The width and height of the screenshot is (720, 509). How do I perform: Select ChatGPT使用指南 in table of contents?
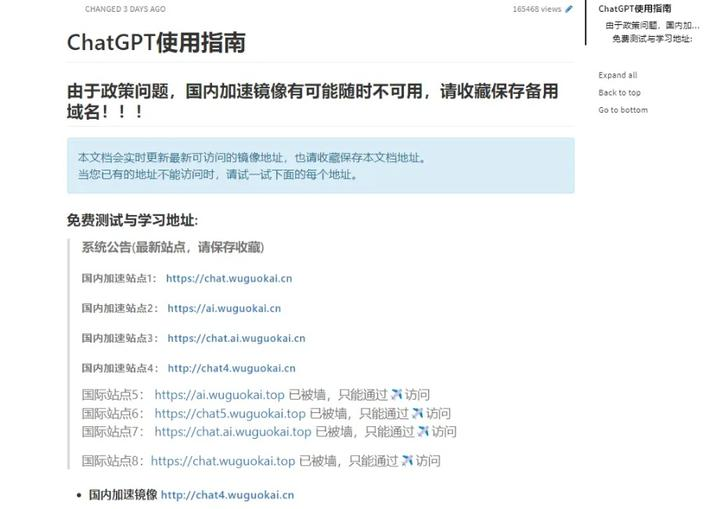point(635,8)
